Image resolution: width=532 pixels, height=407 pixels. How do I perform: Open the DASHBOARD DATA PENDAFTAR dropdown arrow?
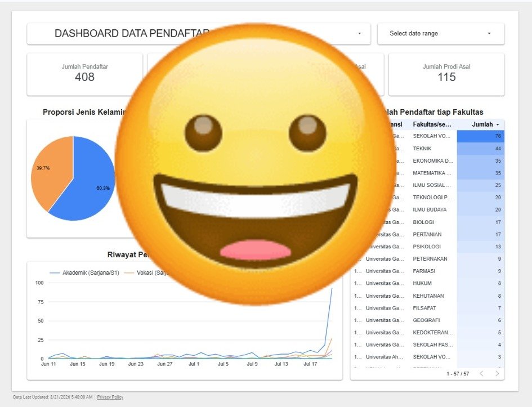[x=359, y=33]
